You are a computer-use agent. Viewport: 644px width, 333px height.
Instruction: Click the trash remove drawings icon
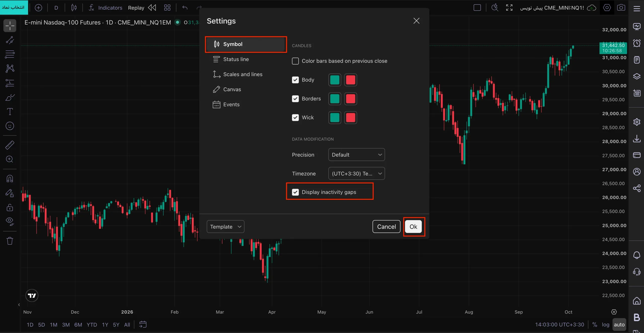[x=10, y=241]
